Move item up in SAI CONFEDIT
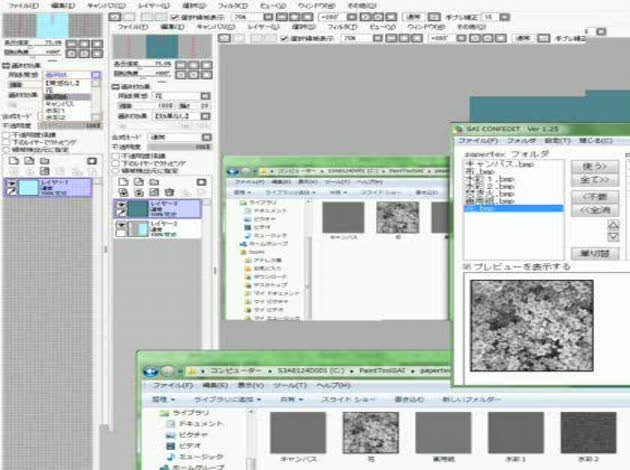This screenshot has width=630, height=470. click(613, 225)
